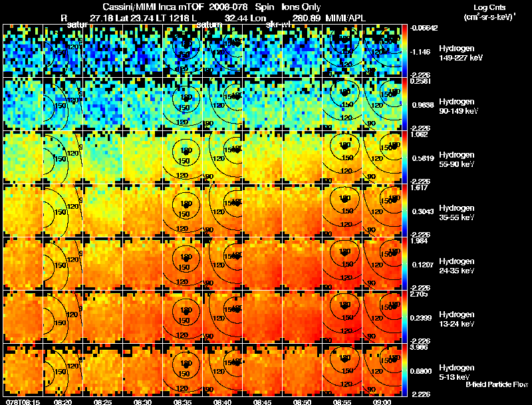Click the 0.5819 colorbar value
The width and height of the screenshot is (532, 405).
(x=423, y=158)
